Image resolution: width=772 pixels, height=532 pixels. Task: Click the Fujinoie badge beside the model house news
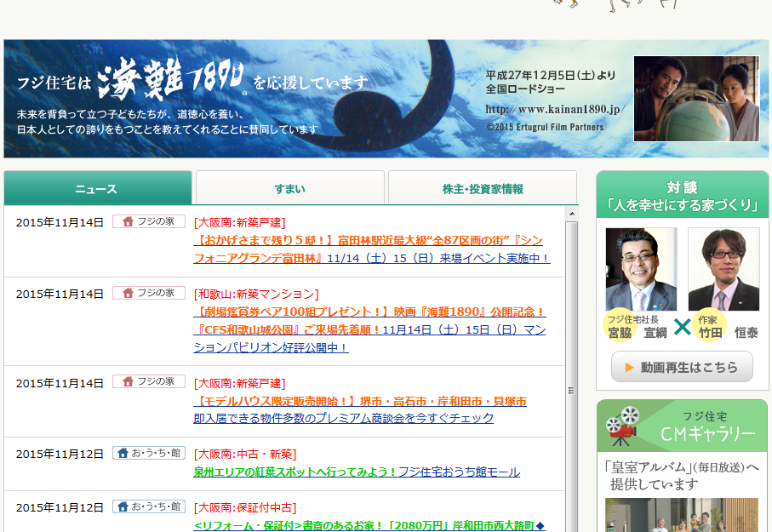[x=149, y=381]
